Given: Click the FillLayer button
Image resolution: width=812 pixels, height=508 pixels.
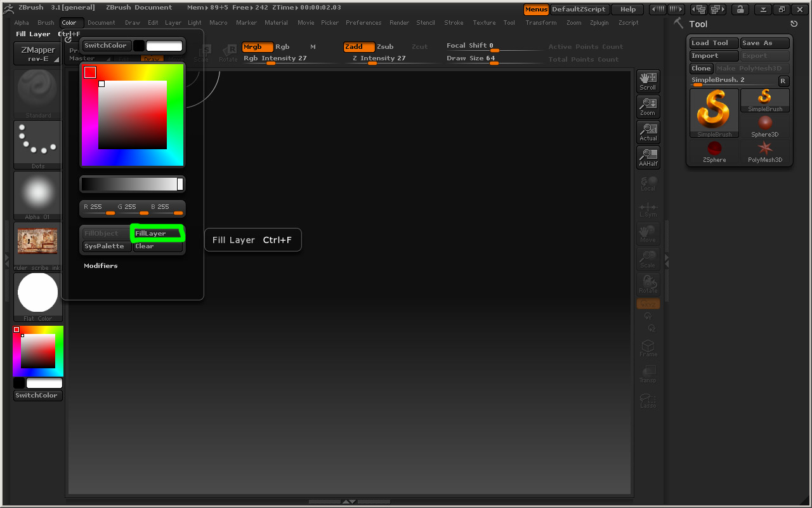Looking at the screenshot, I should pyautogui.click(x=157, y=234).
